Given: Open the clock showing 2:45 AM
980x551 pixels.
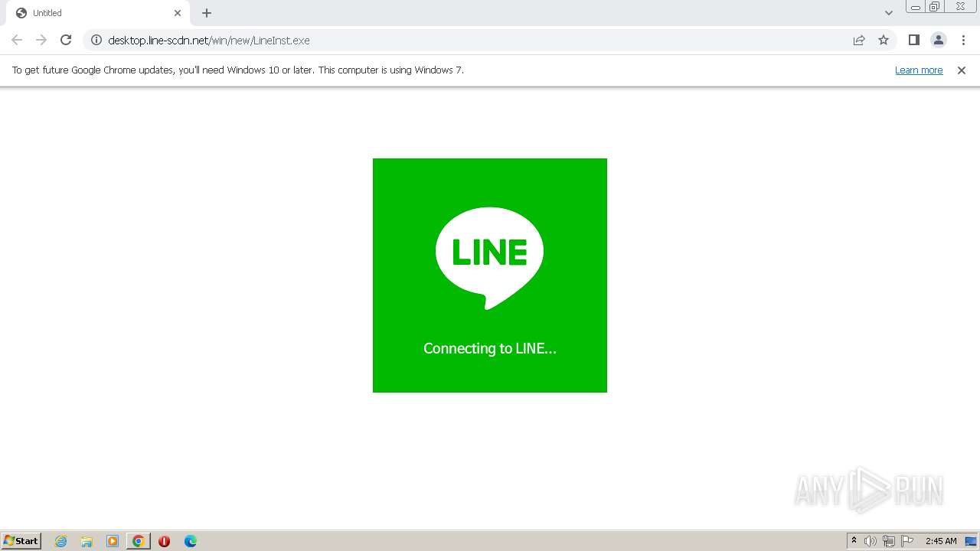Looking at the screenshot, I should click(941, 541).
